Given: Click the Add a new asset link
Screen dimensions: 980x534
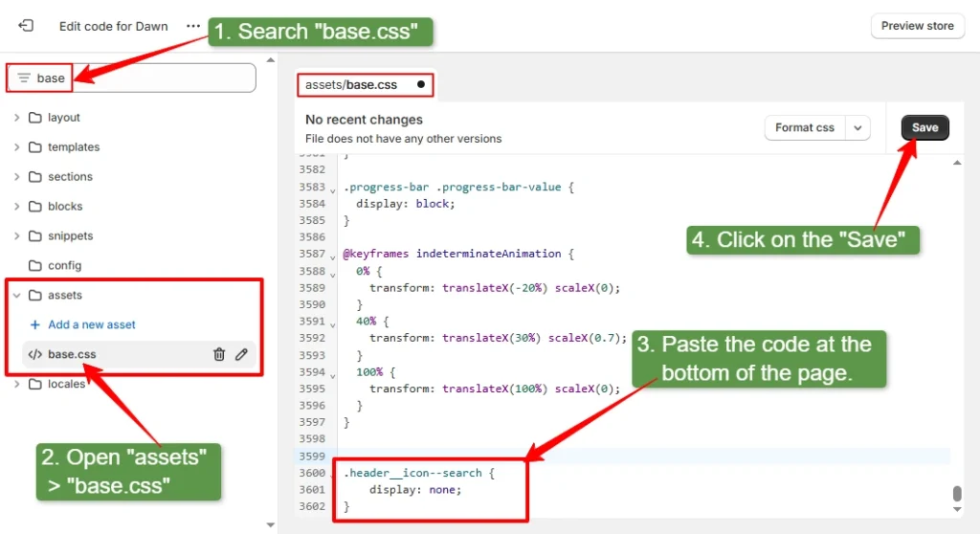Looking at the screenshot, I should click(91, 324).
